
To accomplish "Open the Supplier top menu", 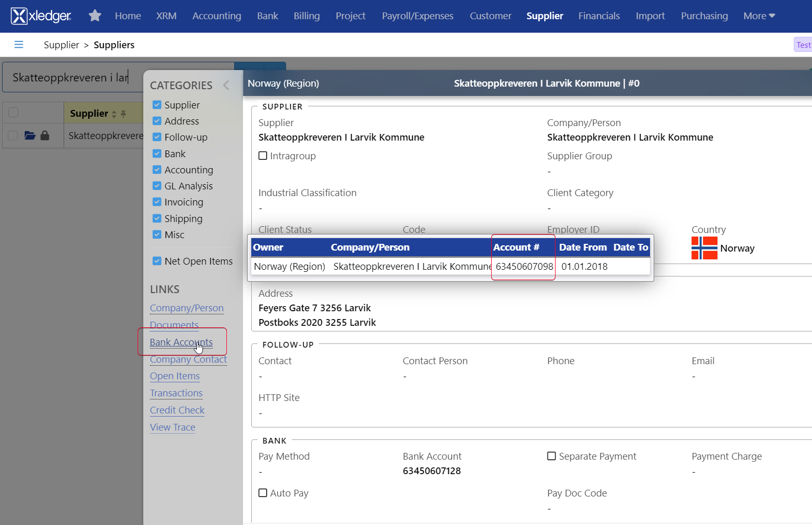I will (545, 16).
